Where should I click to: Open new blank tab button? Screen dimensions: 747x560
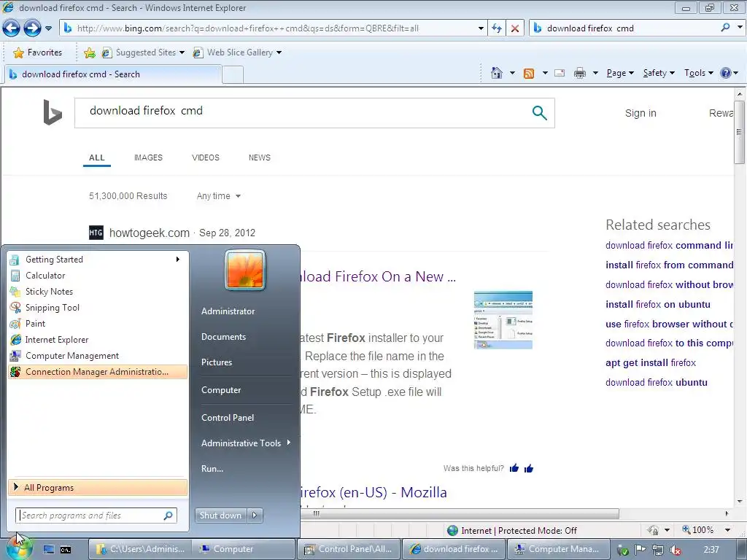pos(233,74)
